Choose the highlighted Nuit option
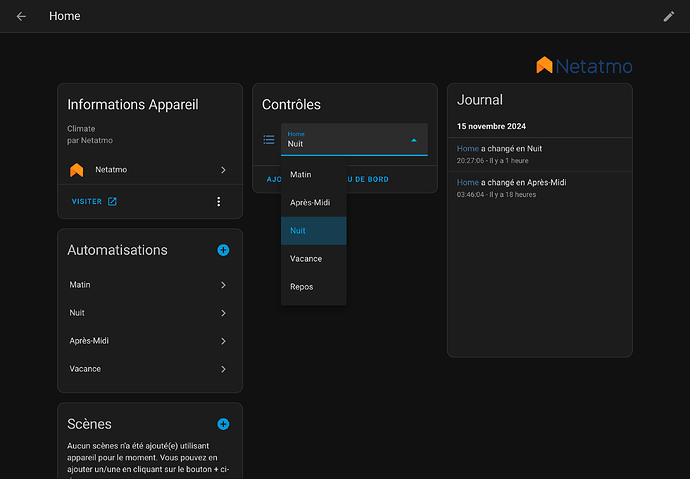This screenshot has width=690, height=479. coord(313,231)
